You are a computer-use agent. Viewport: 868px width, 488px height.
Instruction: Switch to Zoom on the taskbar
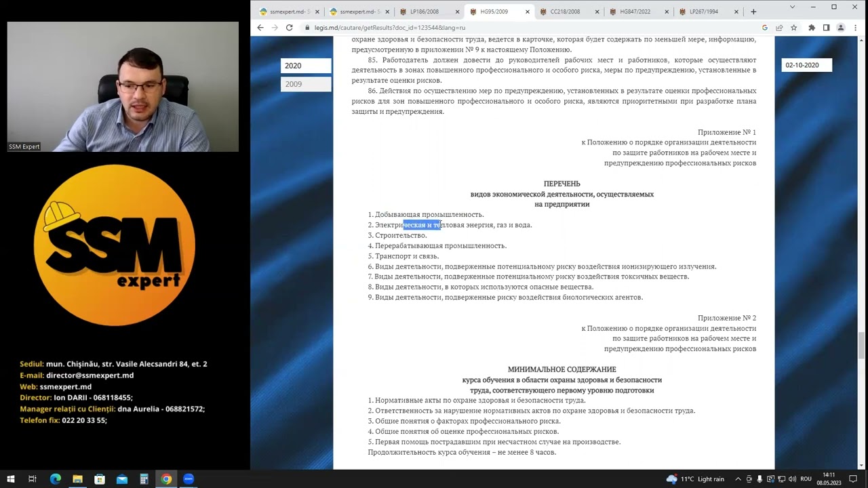[189, 479]
